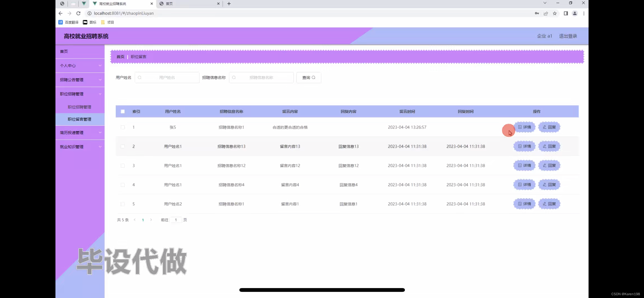Go back with browser back arrow
Screen dimensions: 644x298
pyautogui.click(x=60, y=13)
